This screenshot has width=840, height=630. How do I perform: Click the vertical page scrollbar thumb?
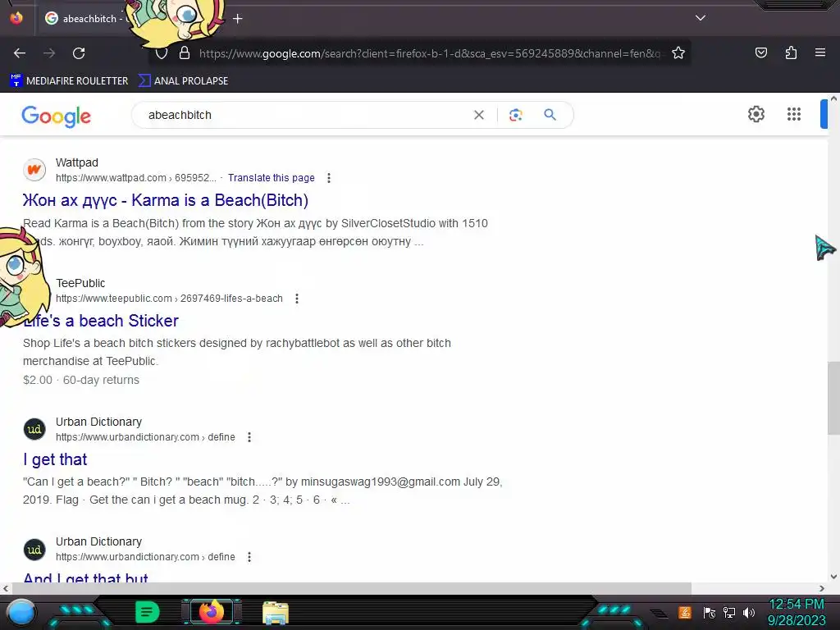[833, 398]
